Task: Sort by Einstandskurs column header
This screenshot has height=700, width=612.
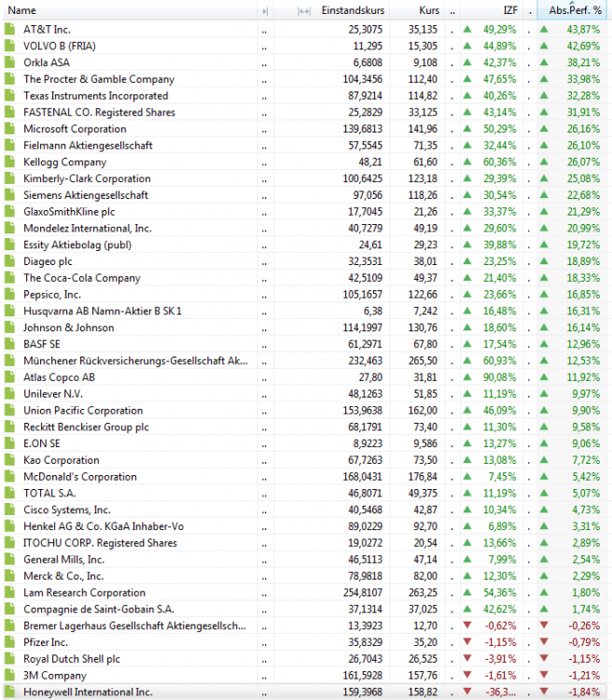Action: tap(353, 10)
